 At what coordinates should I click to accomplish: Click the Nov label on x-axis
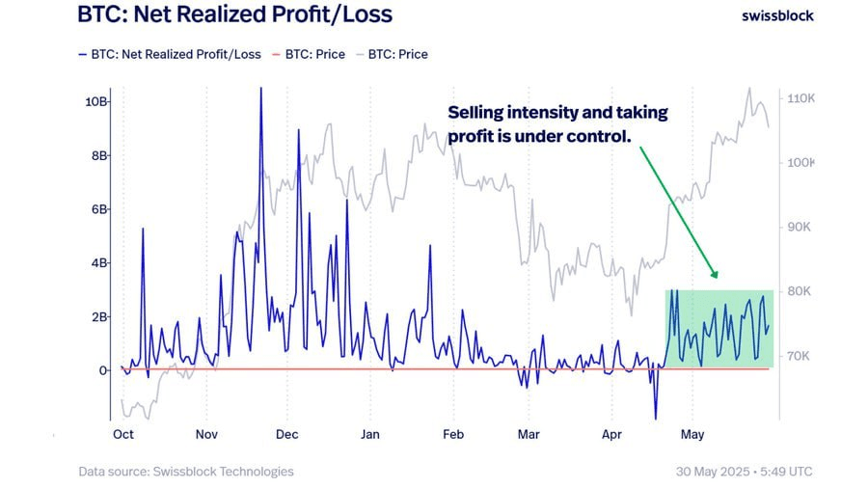[206, 434]
